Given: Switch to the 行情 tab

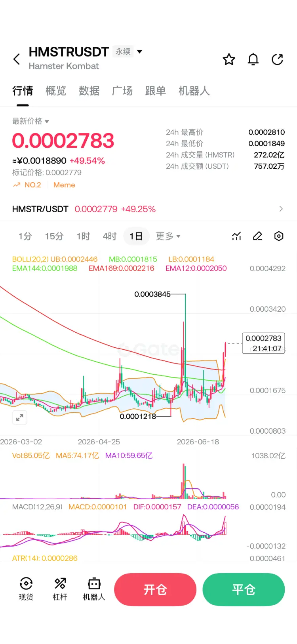Looking at the screenshot, I should 23,91.
